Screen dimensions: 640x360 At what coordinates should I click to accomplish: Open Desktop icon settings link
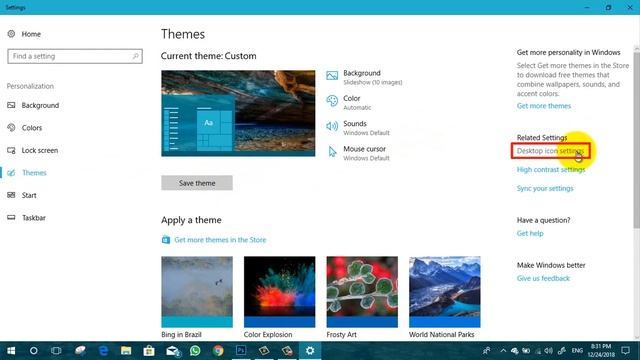550,151
